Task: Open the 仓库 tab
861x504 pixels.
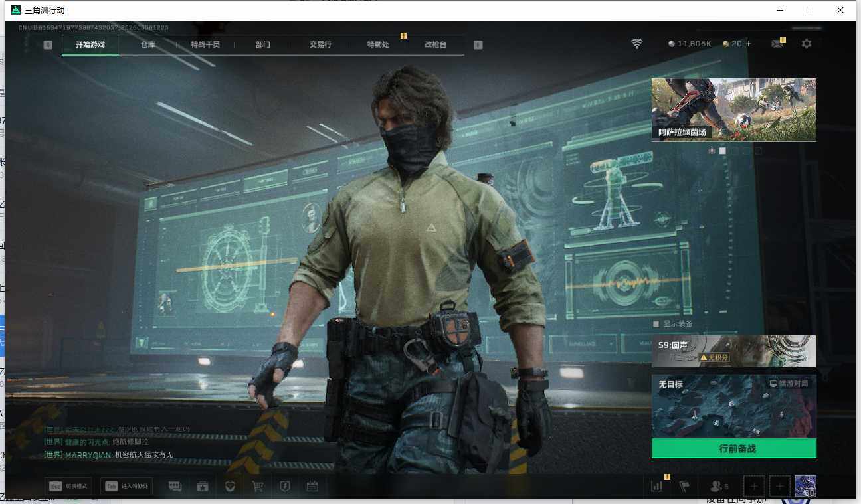Action: (147, 44)
